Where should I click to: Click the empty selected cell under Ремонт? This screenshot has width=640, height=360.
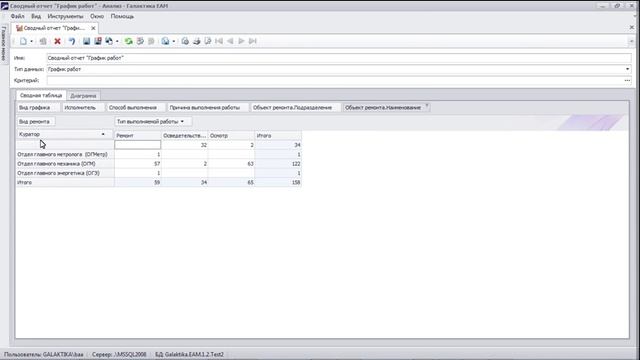point(138,145)
